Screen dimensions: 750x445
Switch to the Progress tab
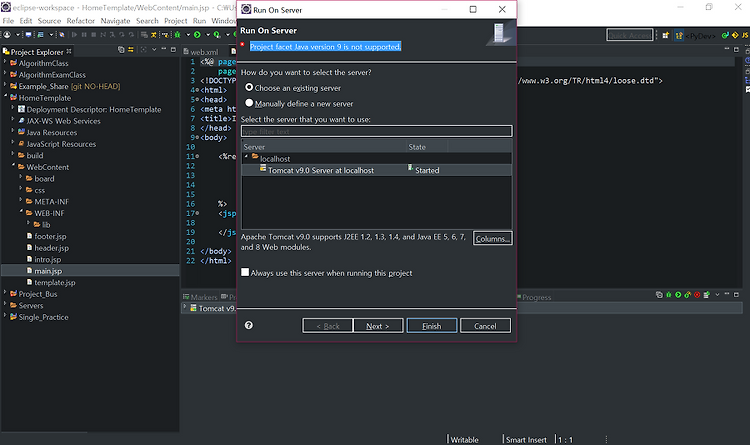[x=534, y=297]
